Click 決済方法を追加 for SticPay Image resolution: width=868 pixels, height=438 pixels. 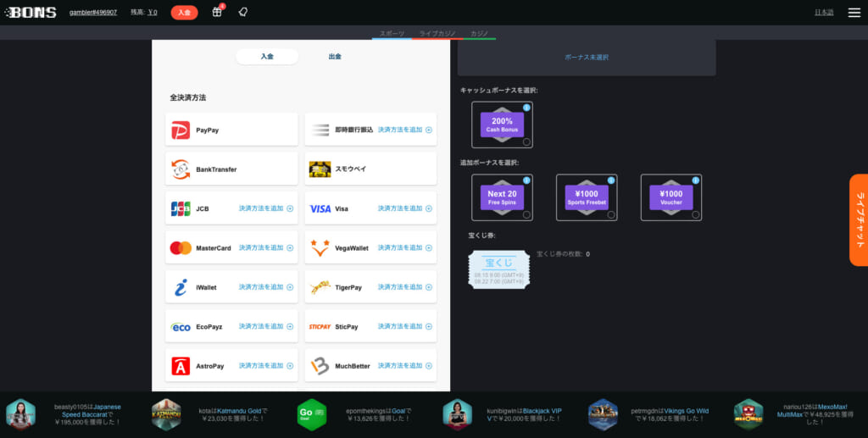tap(405, 326)
